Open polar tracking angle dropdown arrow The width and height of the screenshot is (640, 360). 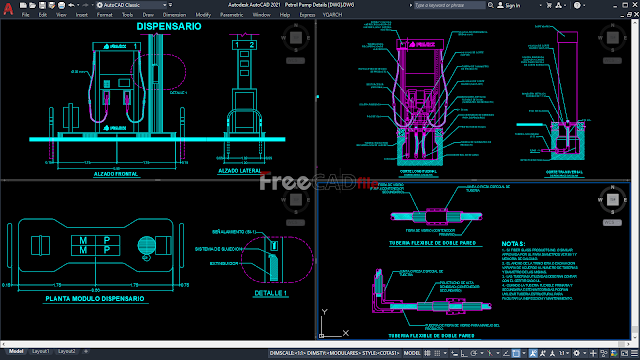(482, 353)
